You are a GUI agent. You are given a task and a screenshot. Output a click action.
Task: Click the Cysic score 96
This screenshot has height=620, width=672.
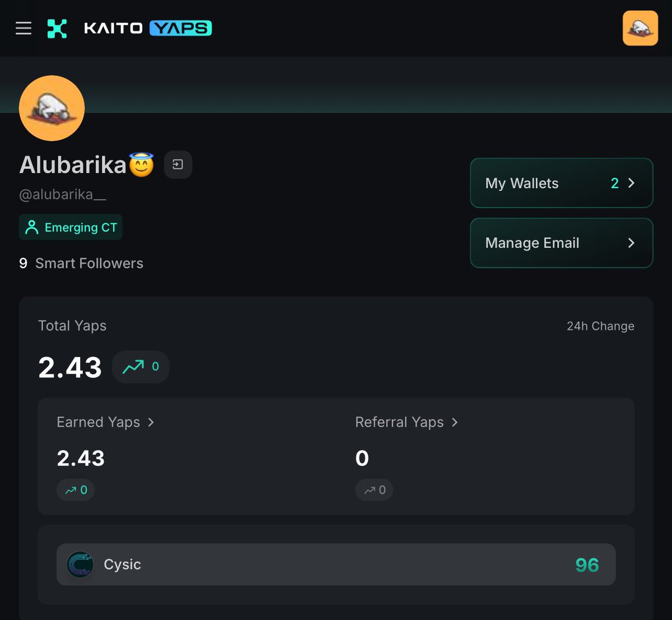587,565
